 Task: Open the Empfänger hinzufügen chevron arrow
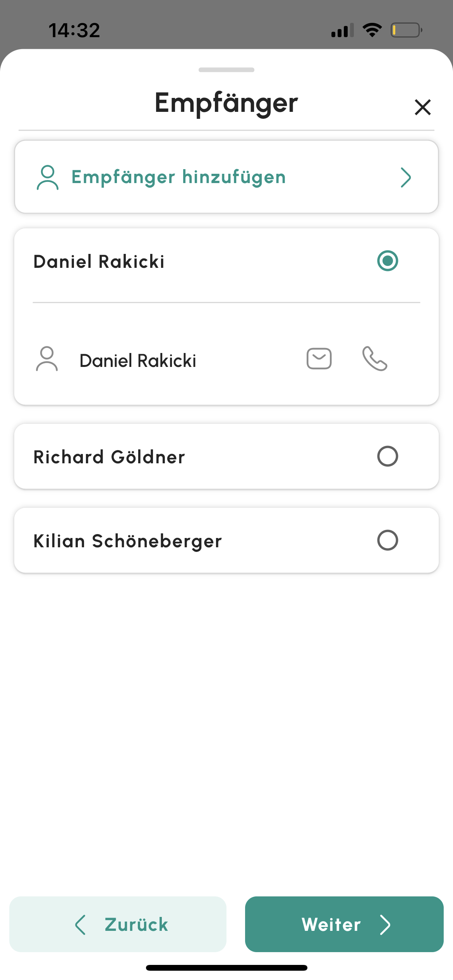pyautogui.click(x=406, y=178)
